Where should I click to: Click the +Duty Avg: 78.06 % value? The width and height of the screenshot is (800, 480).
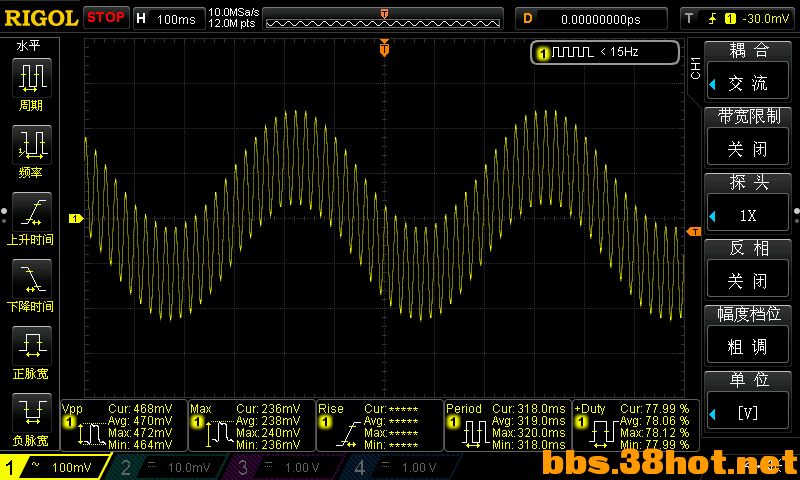coord(655,421)
